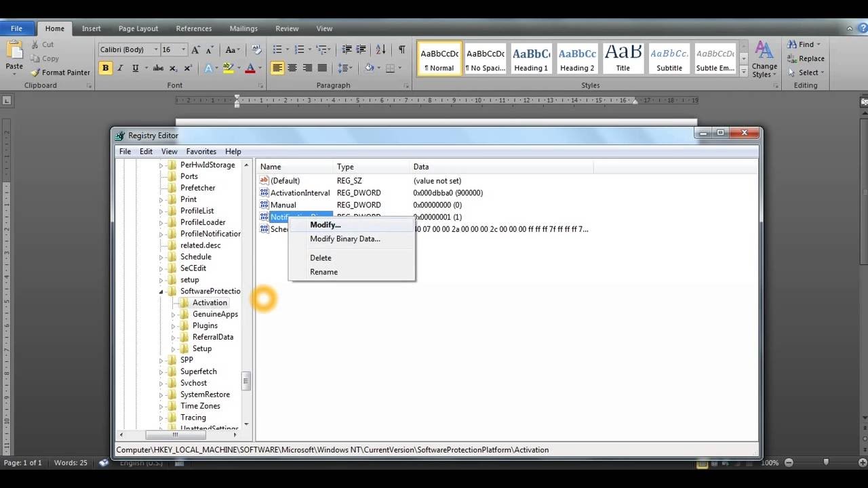Click the Shading paint bucket icon
The height and width of the screenshot is (488, 868).
[x=369, y=68]
